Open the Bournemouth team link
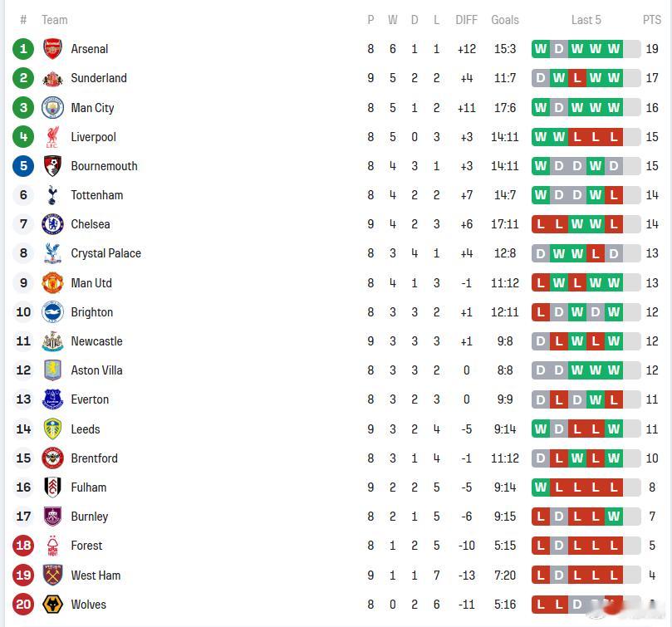The image size is (672, 627). click(104, 166)
